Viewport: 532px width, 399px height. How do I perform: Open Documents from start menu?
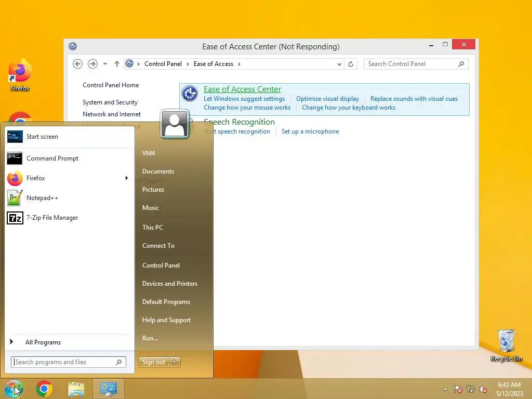[158, 171]
